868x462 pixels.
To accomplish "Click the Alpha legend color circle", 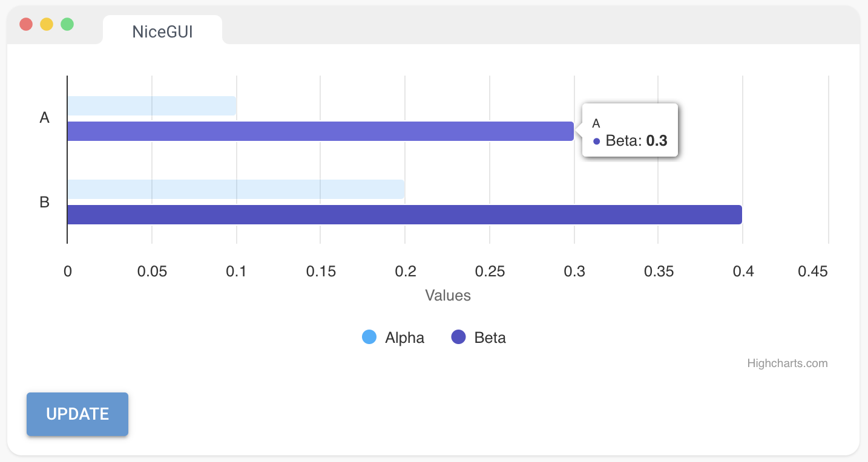I will pos(369,337).
